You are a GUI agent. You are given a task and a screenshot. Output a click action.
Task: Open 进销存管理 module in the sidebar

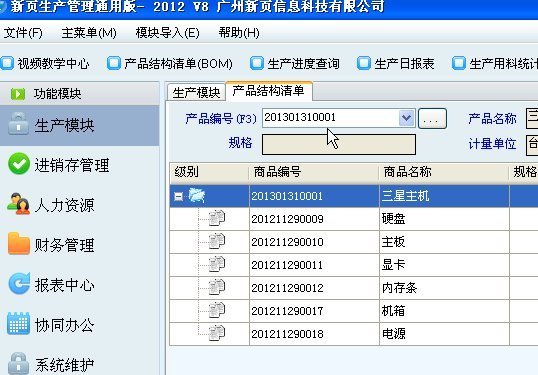[x=72, y=165]
